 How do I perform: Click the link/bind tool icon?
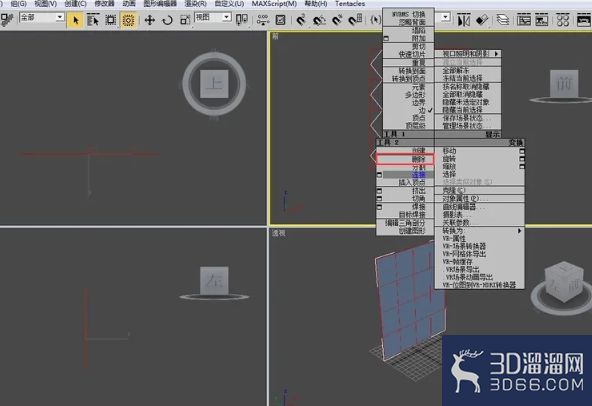tap(6, 20)
